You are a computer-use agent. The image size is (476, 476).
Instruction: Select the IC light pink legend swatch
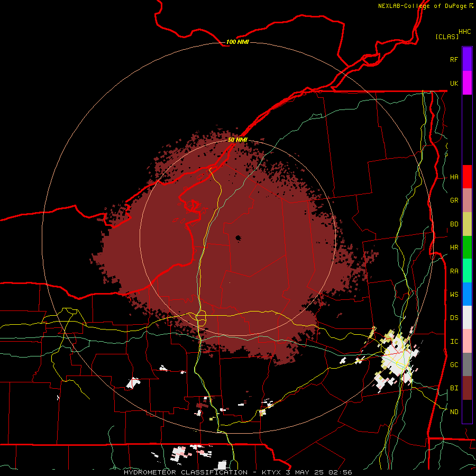[467, 341]
